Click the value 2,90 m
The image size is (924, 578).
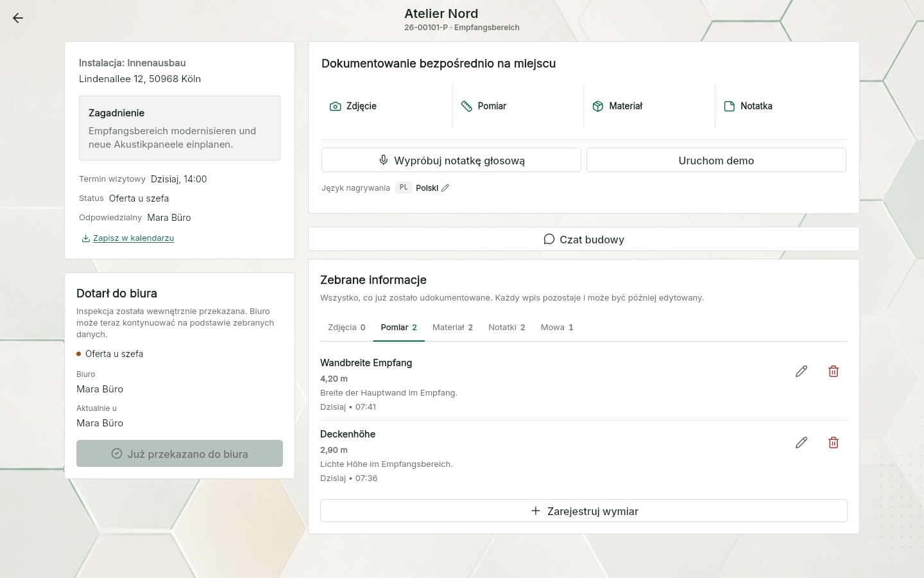coord(334,450)
